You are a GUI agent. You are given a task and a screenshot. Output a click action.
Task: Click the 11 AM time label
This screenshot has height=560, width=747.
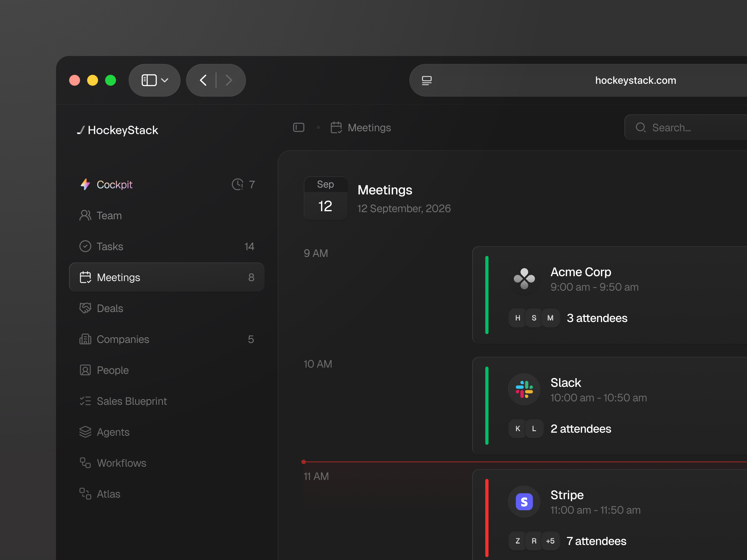[316, 476]
